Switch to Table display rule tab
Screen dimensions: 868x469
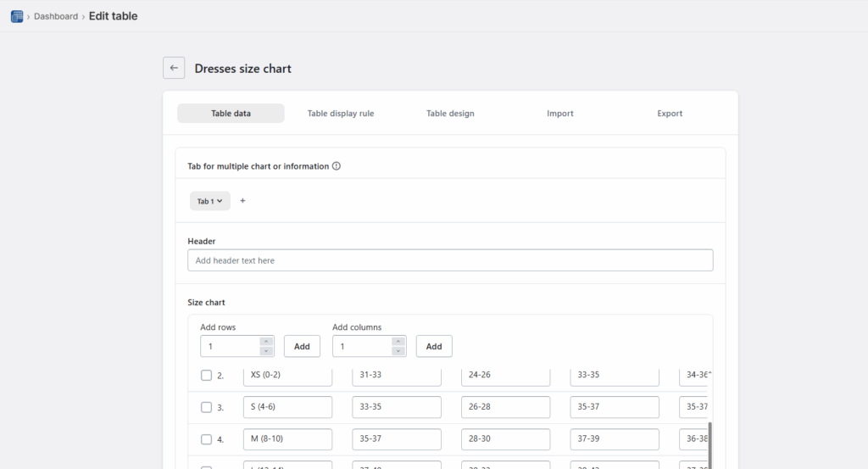[340, 114]
